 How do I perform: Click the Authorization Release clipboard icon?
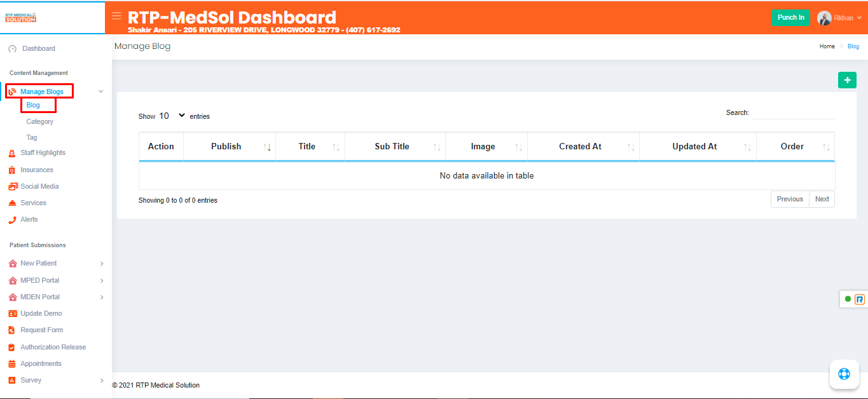click(x=12, y=348)
